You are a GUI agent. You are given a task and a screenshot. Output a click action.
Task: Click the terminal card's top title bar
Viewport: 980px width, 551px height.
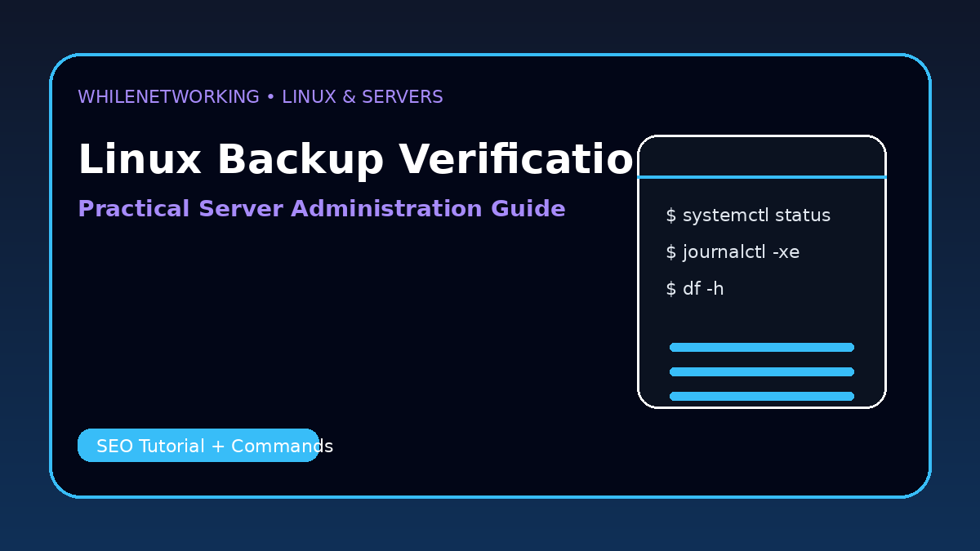762,157
